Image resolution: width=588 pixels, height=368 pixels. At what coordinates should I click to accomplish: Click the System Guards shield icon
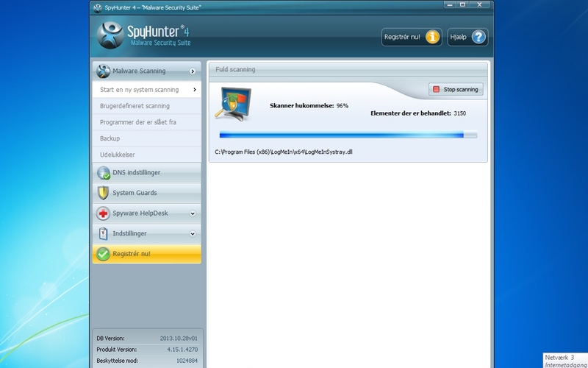coord(103,193)
